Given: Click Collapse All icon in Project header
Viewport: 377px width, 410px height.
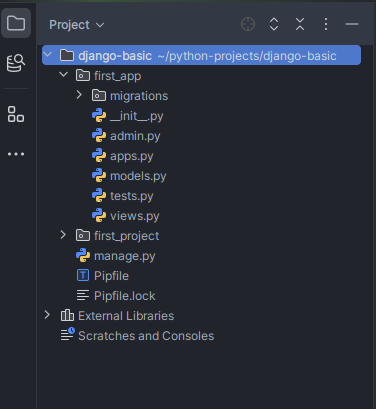Looking at the screenshot, I should 300,24.
